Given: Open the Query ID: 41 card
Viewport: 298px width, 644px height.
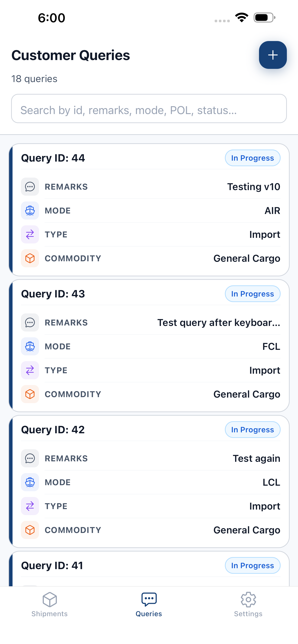Looking at the screenshot, I should pos(149,569).
